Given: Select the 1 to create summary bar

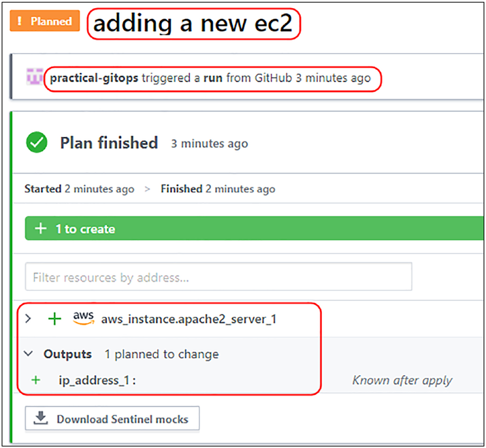Looking at the screenshot, I should coord(254,229).
